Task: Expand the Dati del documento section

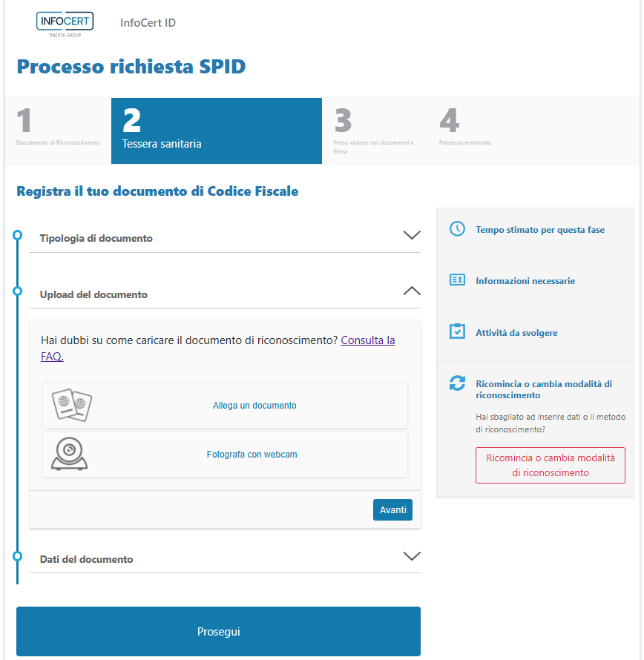Action: click(411, 556)
